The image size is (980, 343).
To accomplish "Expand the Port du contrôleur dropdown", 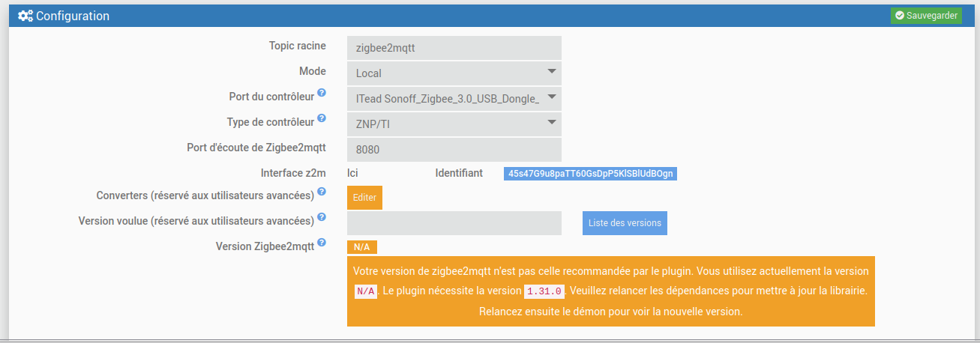I will point(454,98).
